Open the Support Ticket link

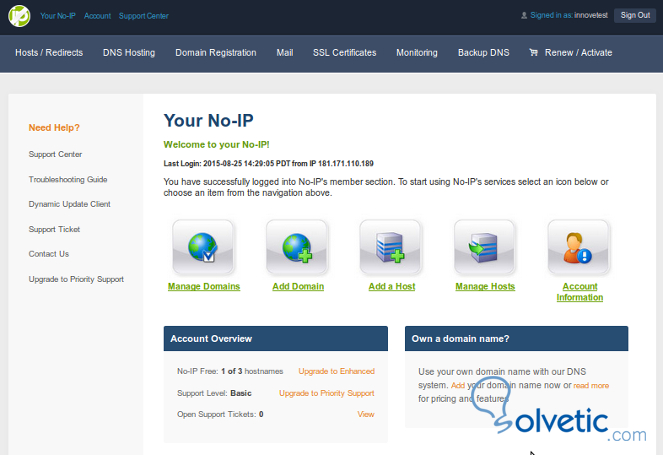pos(55,229)
